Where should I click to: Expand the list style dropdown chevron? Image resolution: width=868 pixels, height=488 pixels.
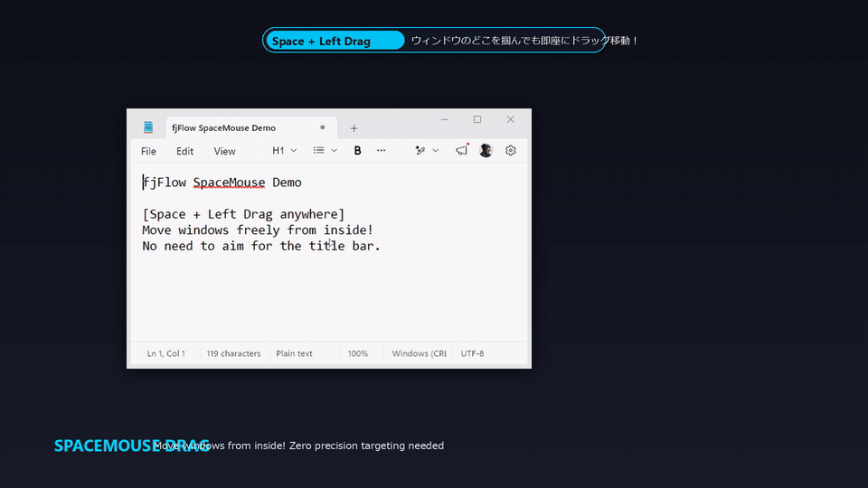click(x=334, y=151)
